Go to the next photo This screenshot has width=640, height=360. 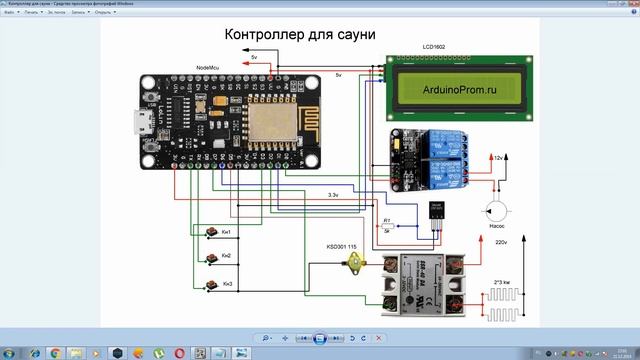pyautogui.click(x=336, y=338)
